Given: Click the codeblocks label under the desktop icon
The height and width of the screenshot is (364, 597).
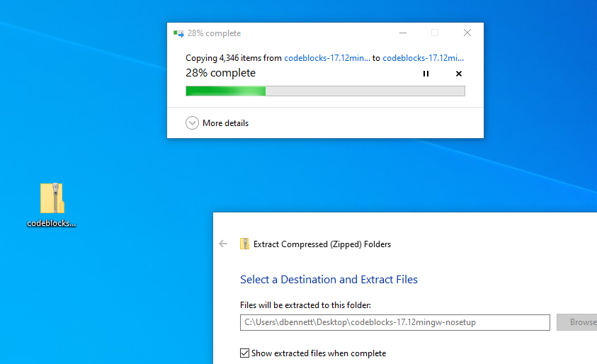Looking at the screenshot, I should click(51, 223).
